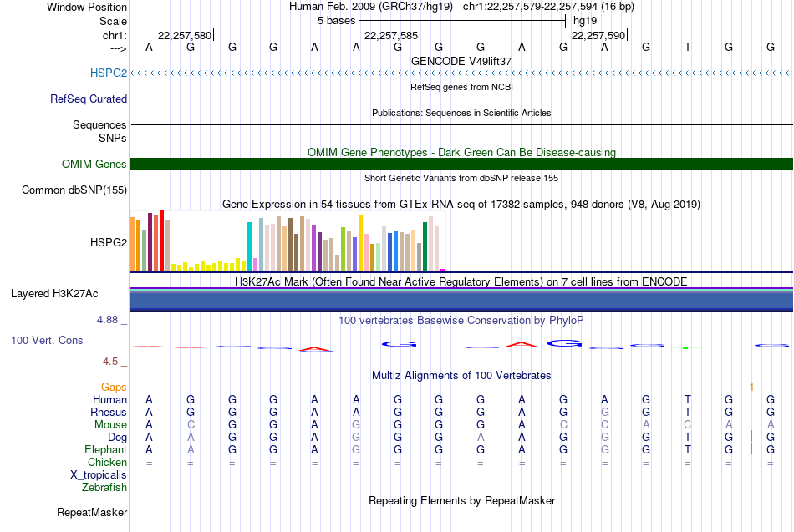Click the Scale label
794x532 pixels.
113,21
